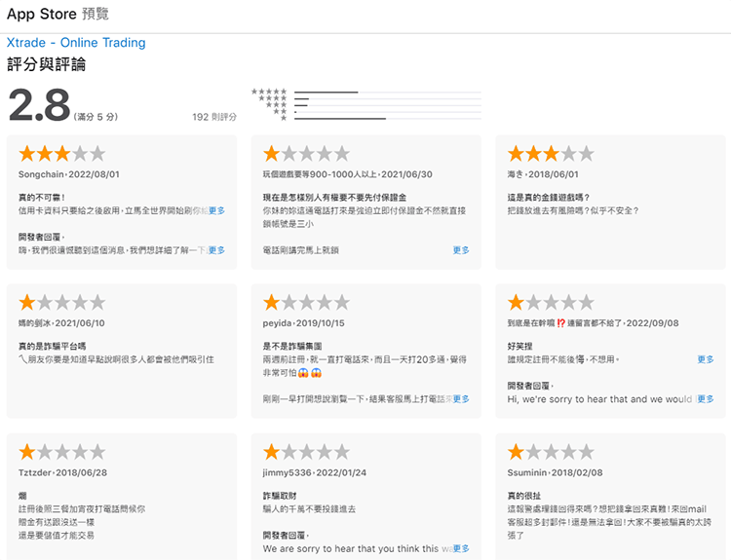Click reviewer line 海き 2018/06/01
Viewport: 731px width, 560px height.
click(543, 174)
